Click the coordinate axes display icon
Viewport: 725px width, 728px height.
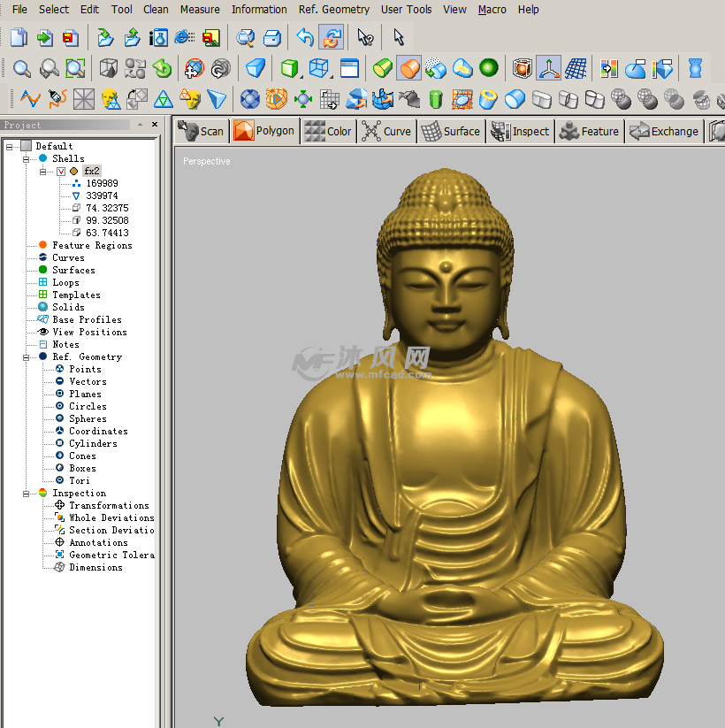549,68
